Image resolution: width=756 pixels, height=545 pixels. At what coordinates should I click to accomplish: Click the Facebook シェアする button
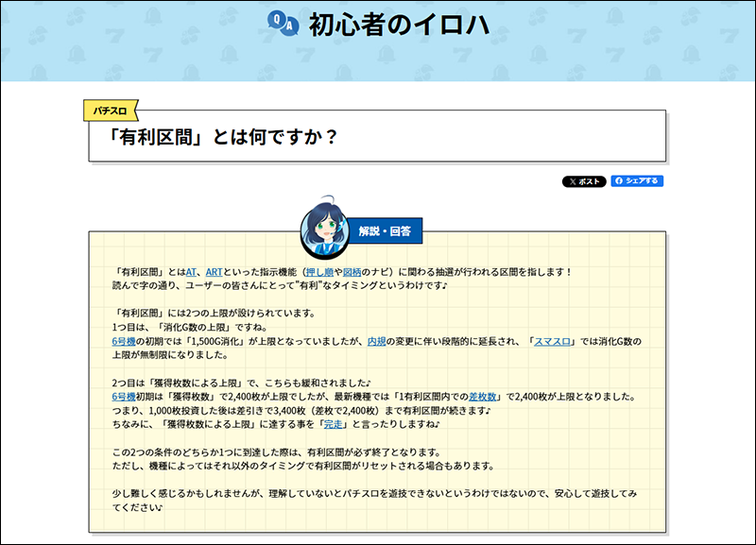(637, 181)
